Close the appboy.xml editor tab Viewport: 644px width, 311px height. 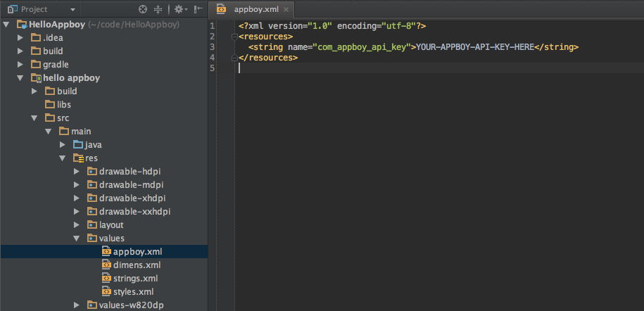tap(286, 9)
